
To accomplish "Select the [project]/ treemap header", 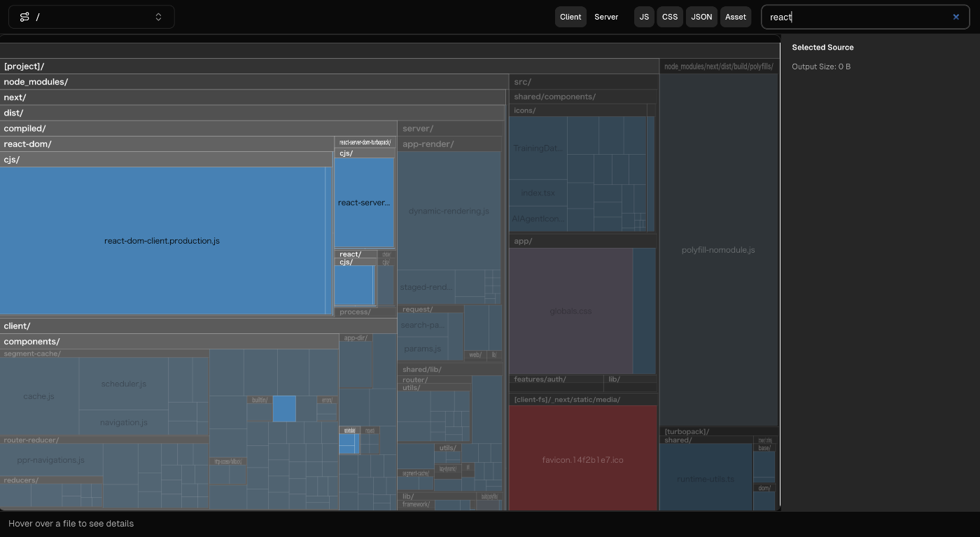I will pyautogui.click(x=329, y=67).
